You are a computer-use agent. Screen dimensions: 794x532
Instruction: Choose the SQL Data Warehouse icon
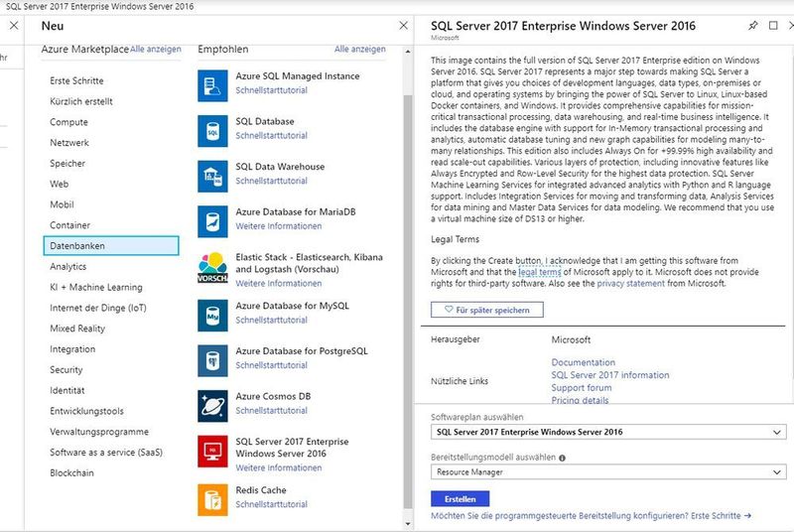coord(212,176)
